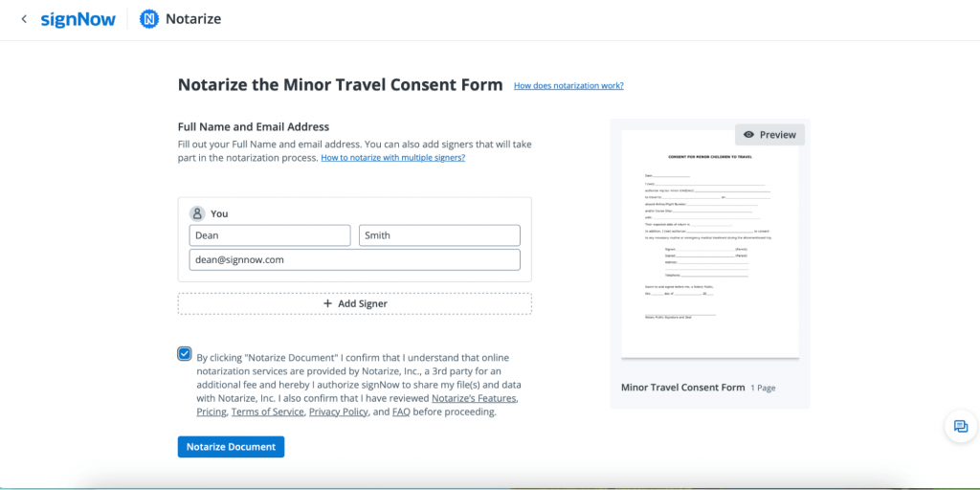Click the Add Signer button

pyautogui.click(x=354, y=303)
